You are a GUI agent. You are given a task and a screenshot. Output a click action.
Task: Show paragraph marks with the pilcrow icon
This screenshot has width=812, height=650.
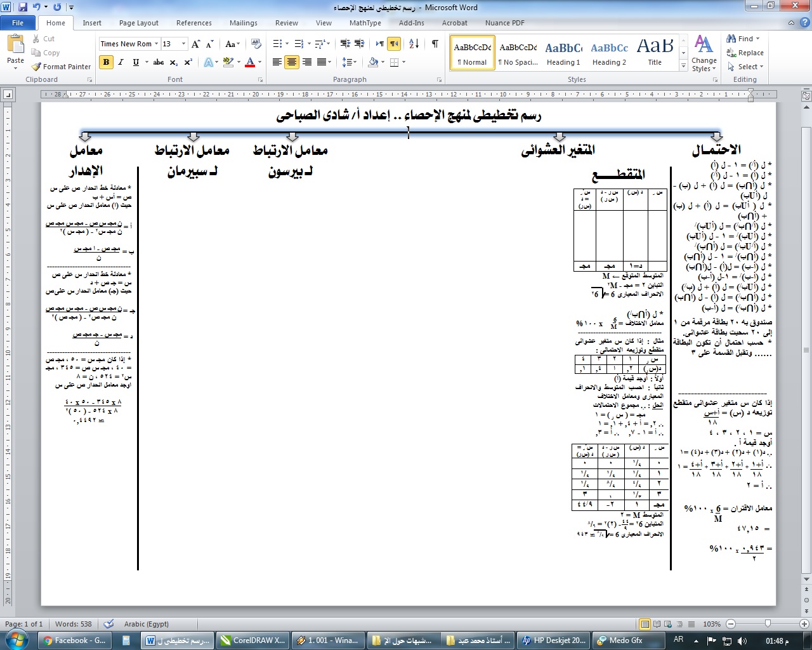(x=435, y=44)
